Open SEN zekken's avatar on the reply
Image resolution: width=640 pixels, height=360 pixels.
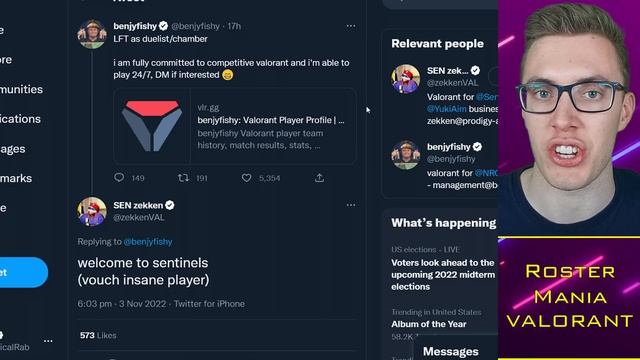click(92, 211)
